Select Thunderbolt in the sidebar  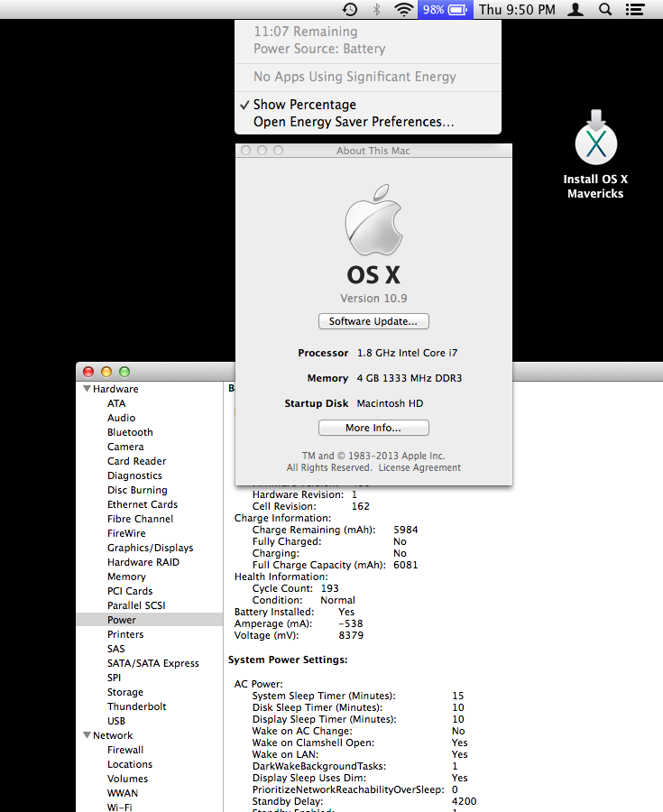pos(136,706)
